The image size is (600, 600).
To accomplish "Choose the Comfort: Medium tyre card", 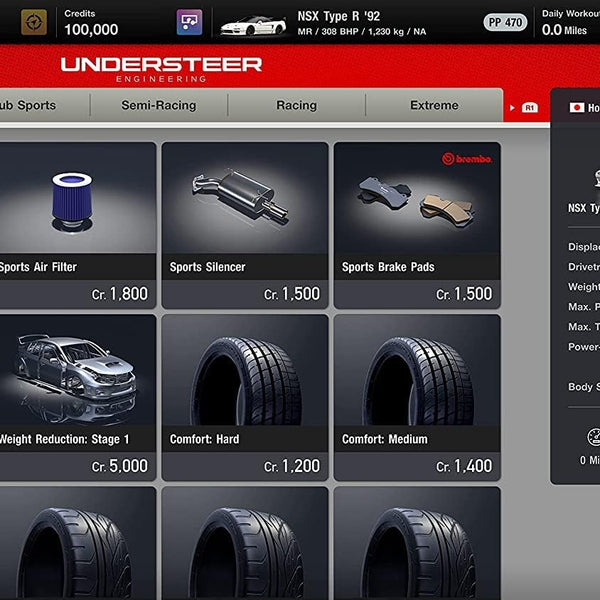I will [417, 398].
